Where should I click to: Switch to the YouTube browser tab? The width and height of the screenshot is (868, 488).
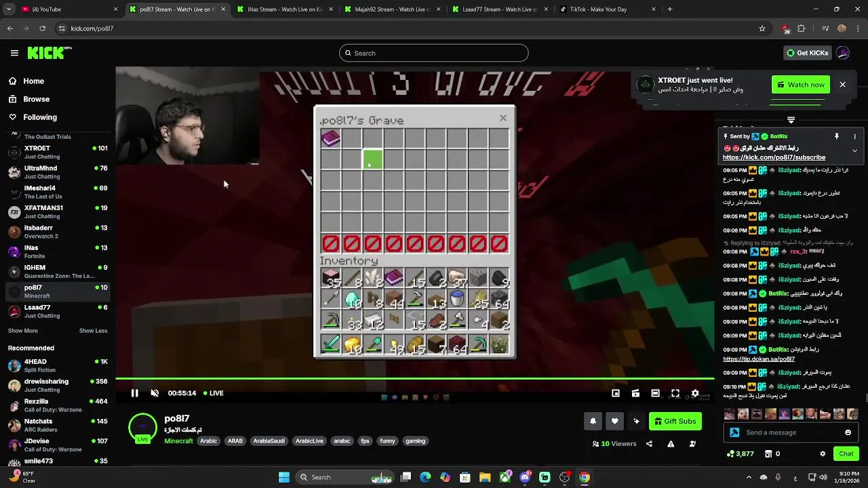pyautogui.click(x=68, y=9)
